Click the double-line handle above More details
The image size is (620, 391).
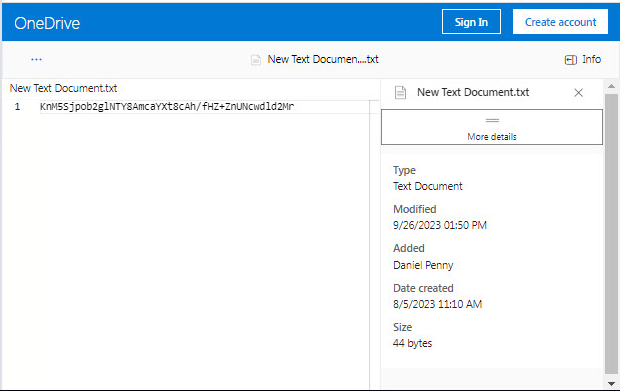click(492, 120)
